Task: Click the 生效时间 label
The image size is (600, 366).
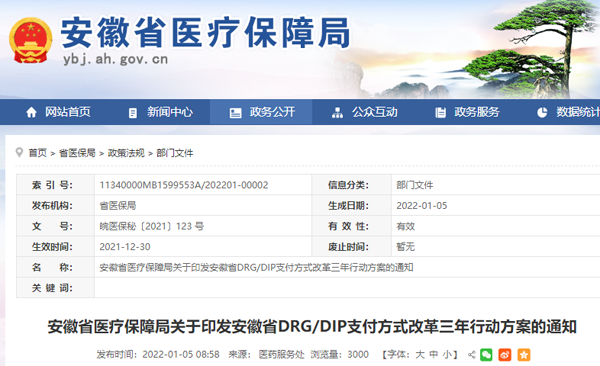Action: [52, 247]
